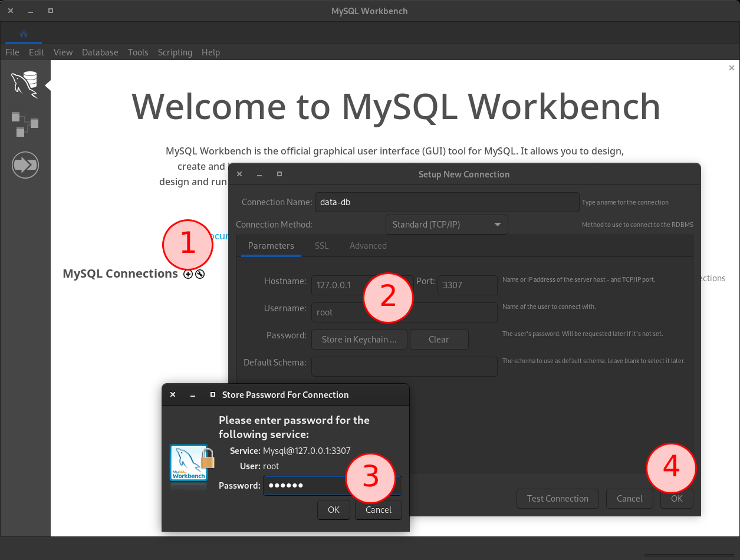Select the Parameters tab
The height and width of the screenshot is (560, 740).
[x=271, y=245]
